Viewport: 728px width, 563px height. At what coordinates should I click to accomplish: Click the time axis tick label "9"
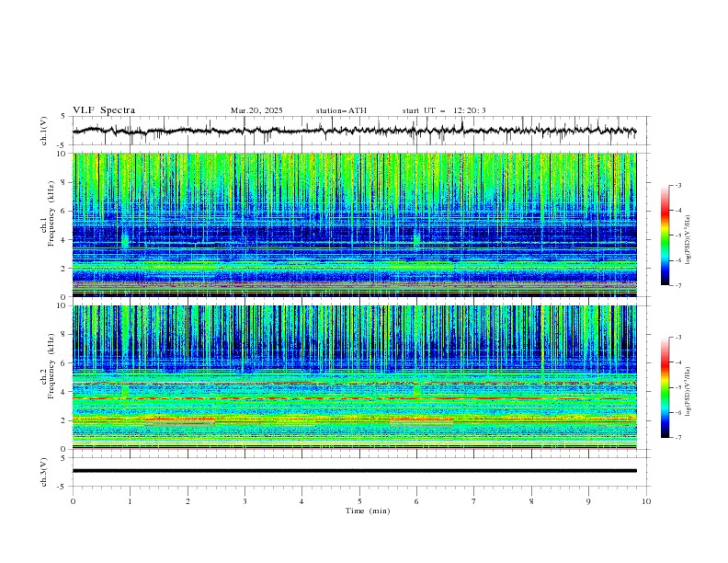coord(588,501)
